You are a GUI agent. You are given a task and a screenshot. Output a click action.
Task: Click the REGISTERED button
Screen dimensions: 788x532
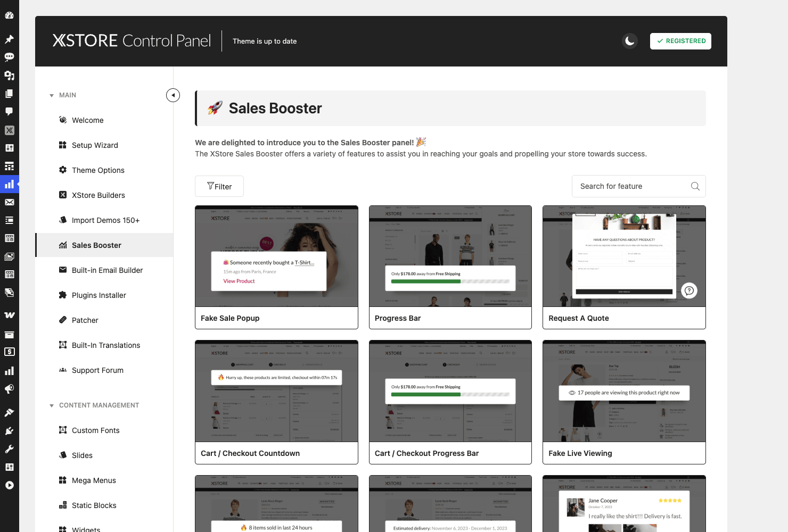680,41
